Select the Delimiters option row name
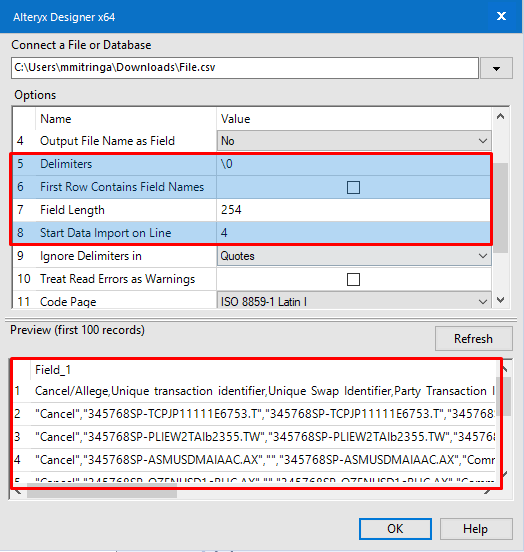The height and width of the screenshot is (552, 524). [x=66, y=164]
